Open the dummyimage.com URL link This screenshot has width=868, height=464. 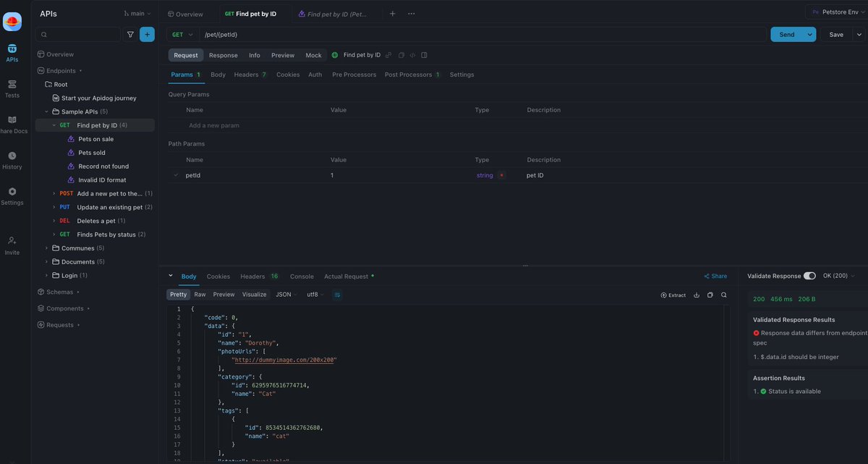(284, 360)
